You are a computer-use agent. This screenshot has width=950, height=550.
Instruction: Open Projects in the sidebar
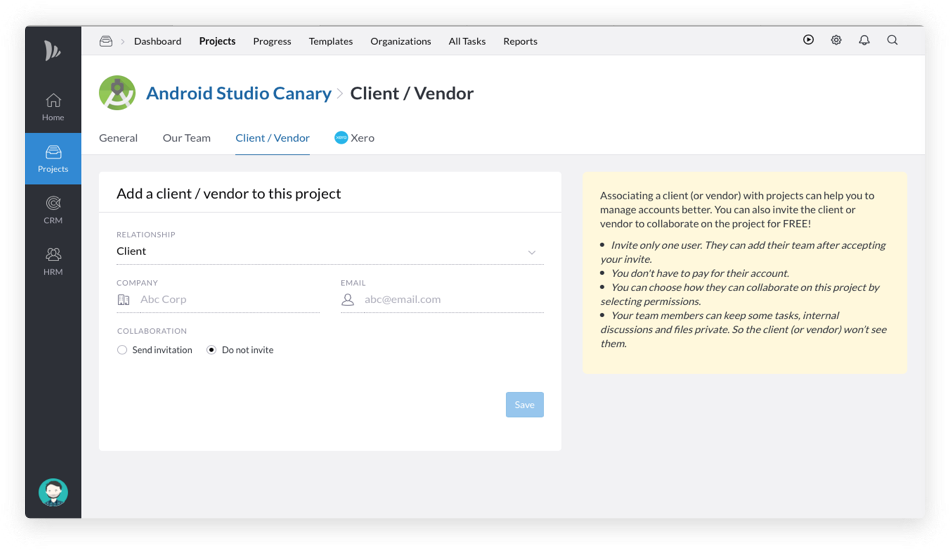(53, 159)
